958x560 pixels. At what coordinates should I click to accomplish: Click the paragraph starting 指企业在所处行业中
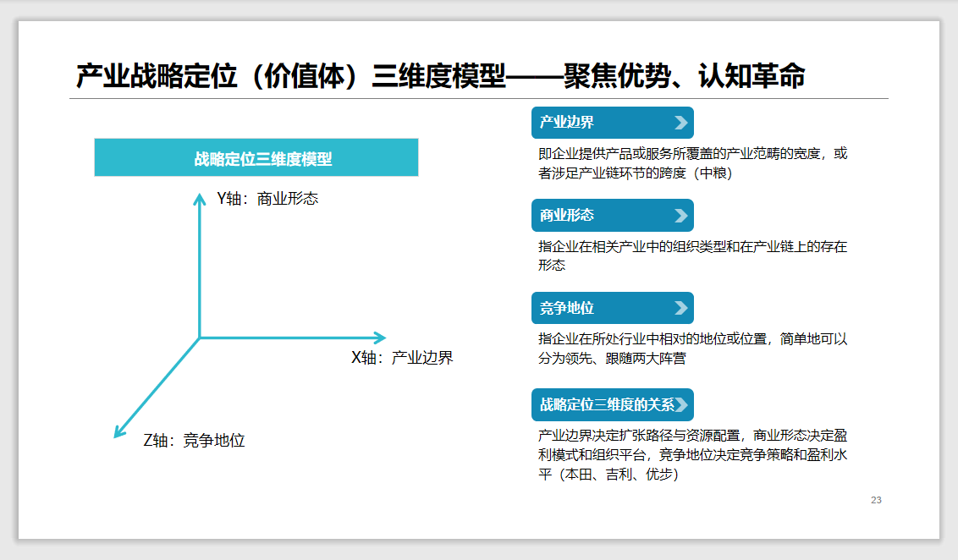692,348
